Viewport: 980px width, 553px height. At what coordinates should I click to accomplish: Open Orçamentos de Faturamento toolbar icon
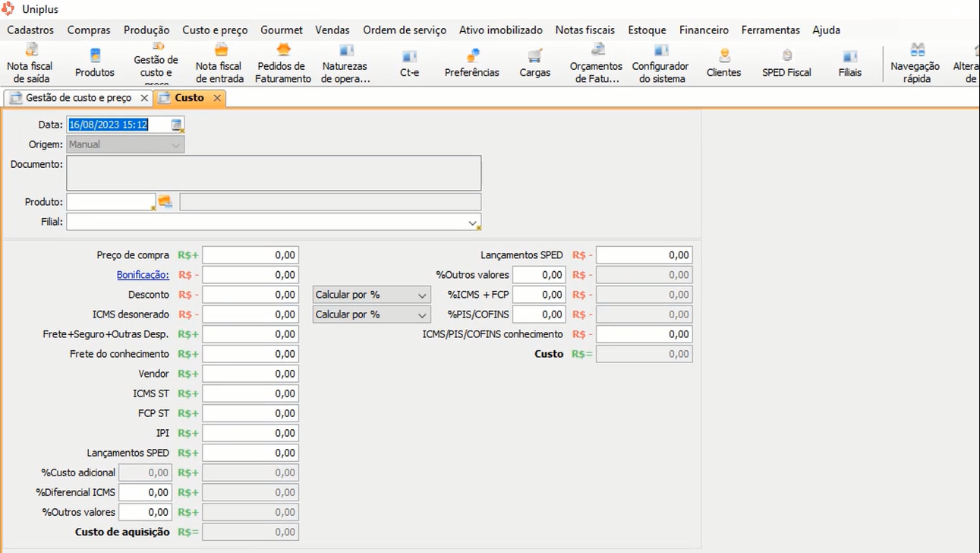click(x=597, y=64)
